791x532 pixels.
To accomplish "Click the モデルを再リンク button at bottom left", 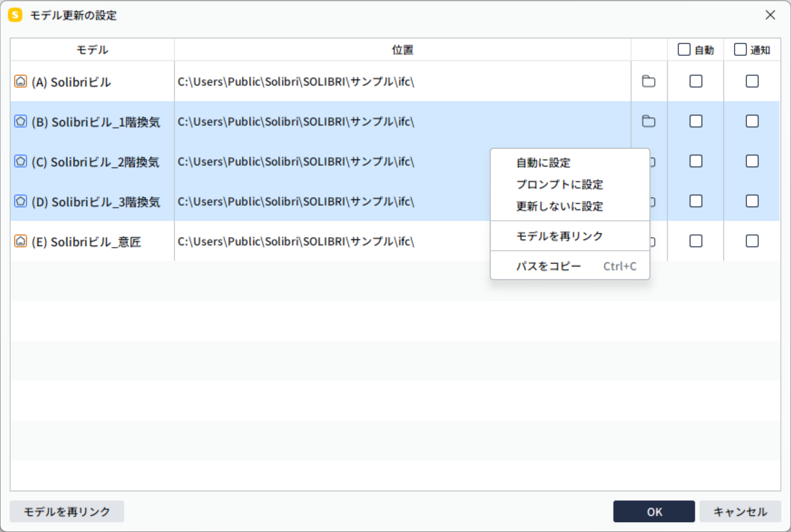I will pos(67,511).
